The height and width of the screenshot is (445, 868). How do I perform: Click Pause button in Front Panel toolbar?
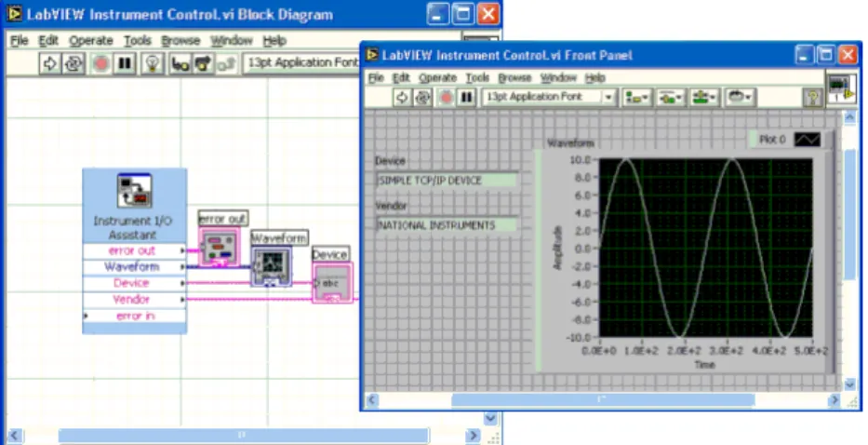coord(467,98)
